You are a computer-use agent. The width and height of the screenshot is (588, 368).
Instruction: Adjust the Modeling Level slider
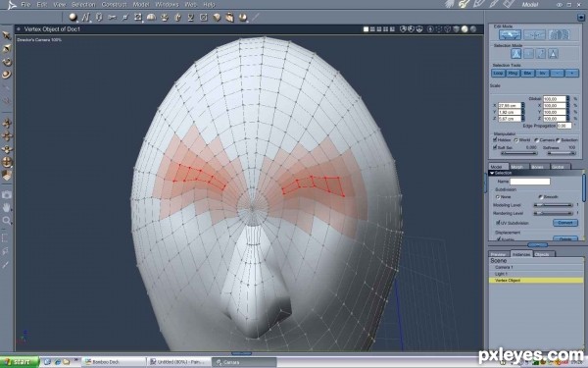(553, 205)
